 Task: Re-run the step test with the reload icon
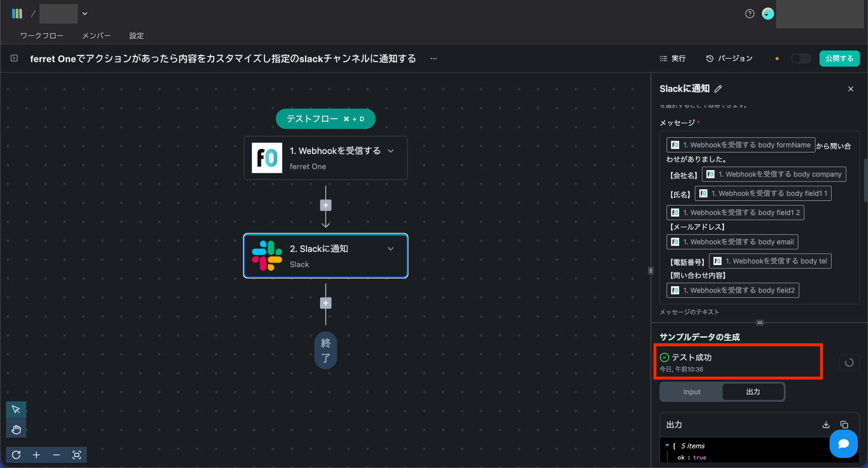click(x=849, y=362)
